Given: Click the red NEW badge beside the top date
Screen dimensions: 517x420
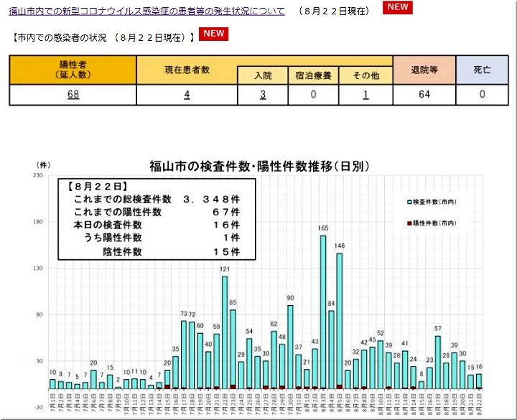Looking at the screenshot, I should coord(397,8).
